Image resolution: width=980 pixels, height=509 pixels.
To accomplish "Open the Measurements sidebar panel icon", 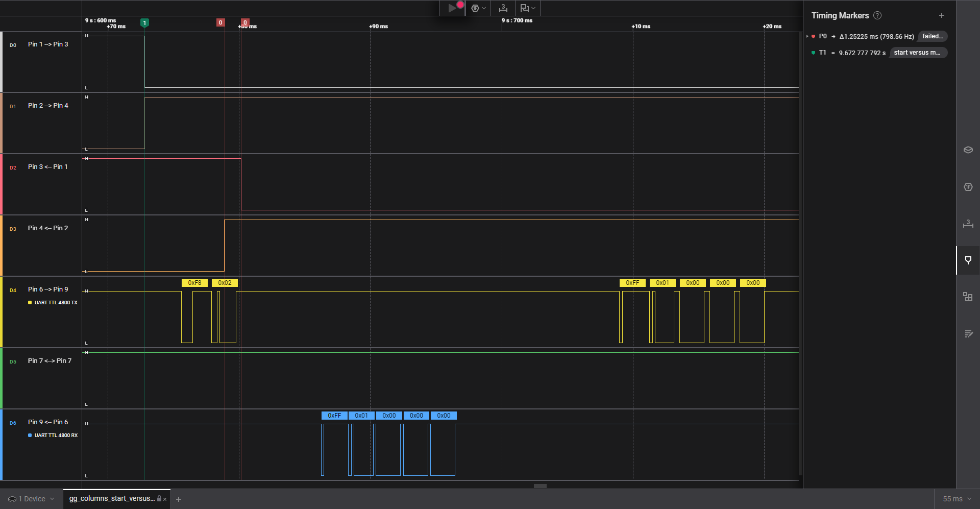I will (968, 224).
